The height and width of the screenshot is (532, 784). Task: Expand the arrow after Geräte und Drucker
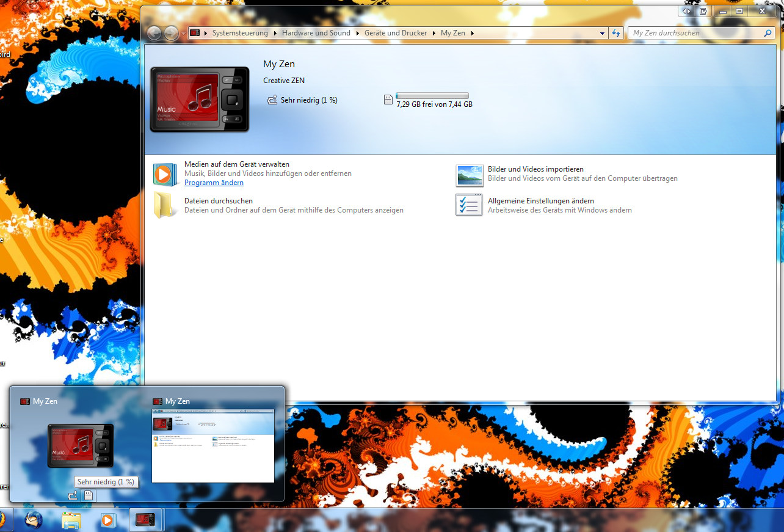tap(434, 33)
